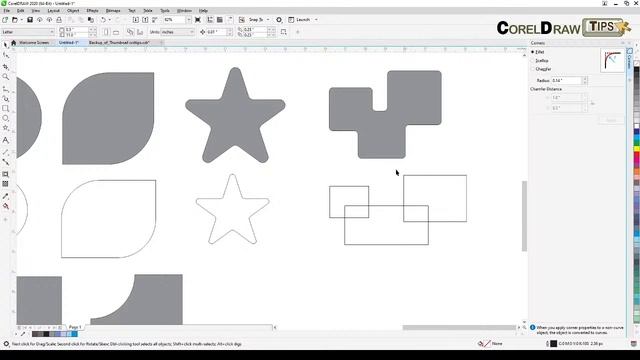Expand the Undo history arrow
Viewport: 640px width, 360px height.
pos(109,20)
